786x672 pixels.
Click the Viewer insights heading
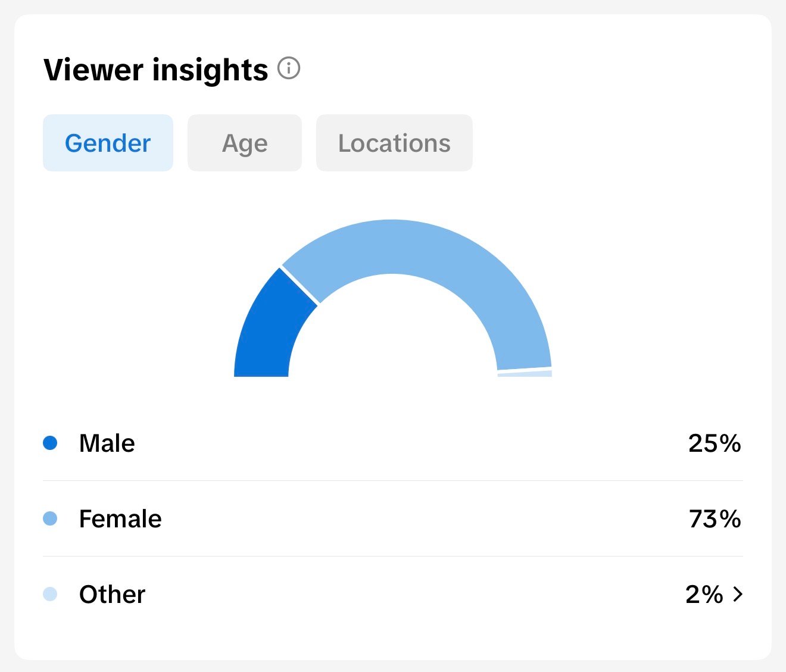point(156,70)
